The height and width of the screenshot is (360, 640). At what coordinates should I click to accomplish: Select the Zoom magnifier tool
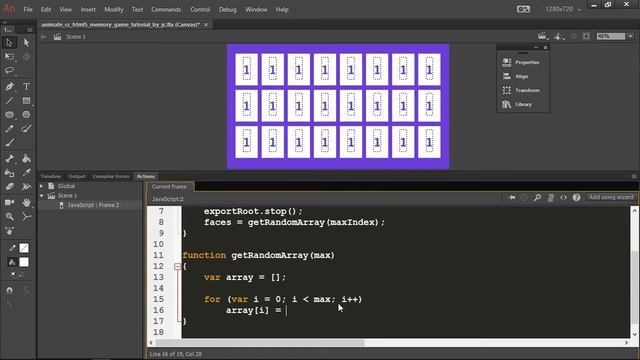pos(9,216)
